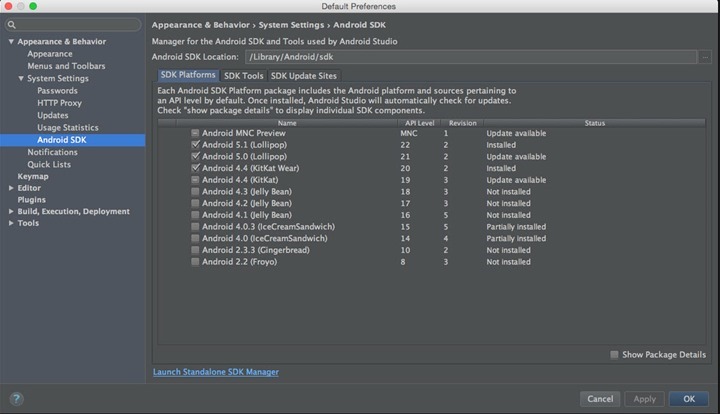Check Android 4.0 (IceCreamSandwich) checkbox
The image size is (720, 414).
coord(195,238)
